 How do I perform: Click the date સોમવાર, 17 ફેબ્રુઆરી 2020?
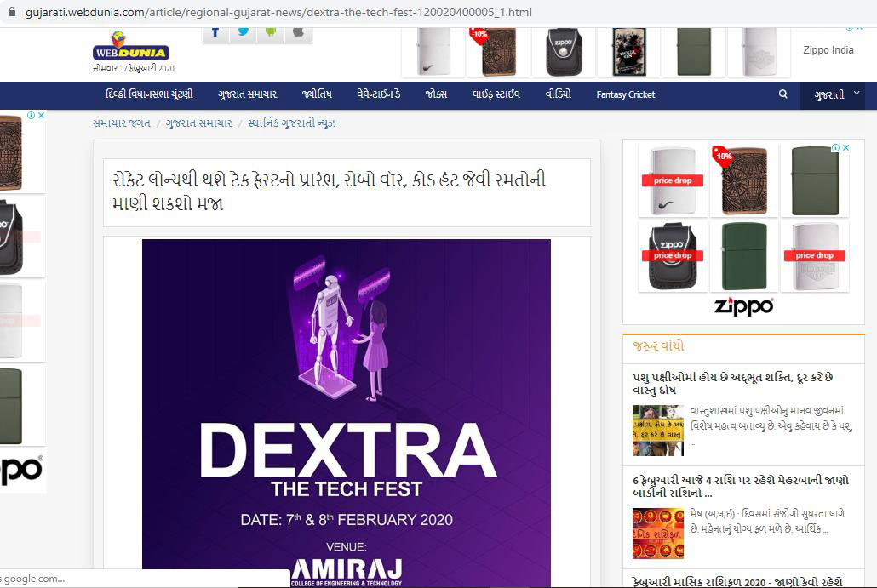[133, 68]
